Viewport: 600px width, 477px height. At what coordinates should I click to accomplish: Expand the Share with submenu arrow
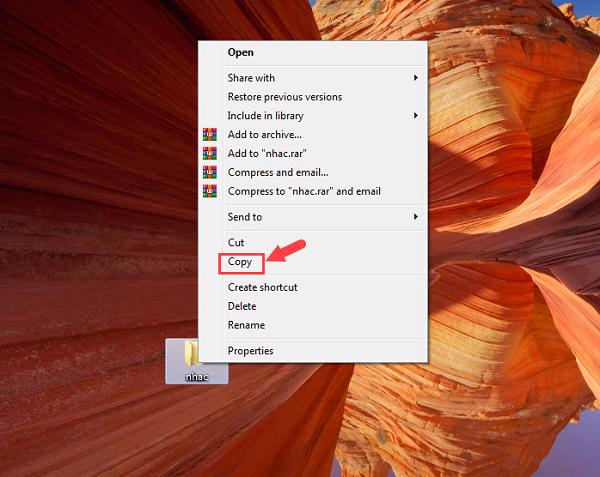coord(416,78)
